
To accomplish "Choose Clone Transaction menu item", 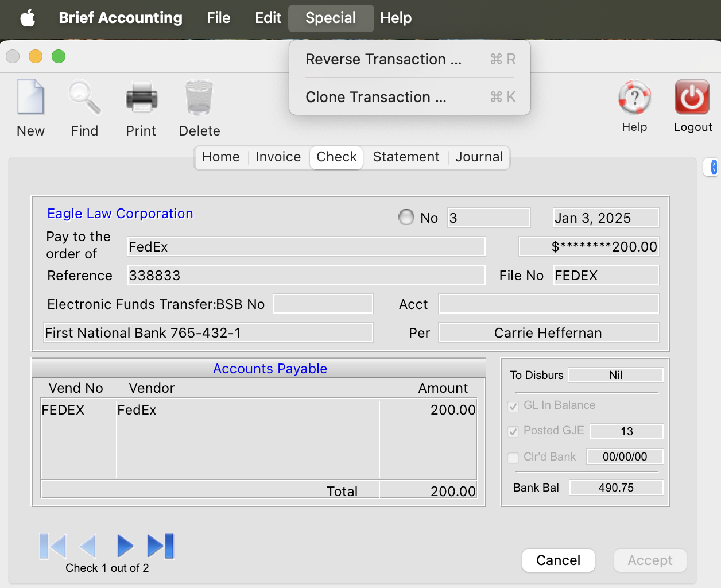I will pos(410,97).
